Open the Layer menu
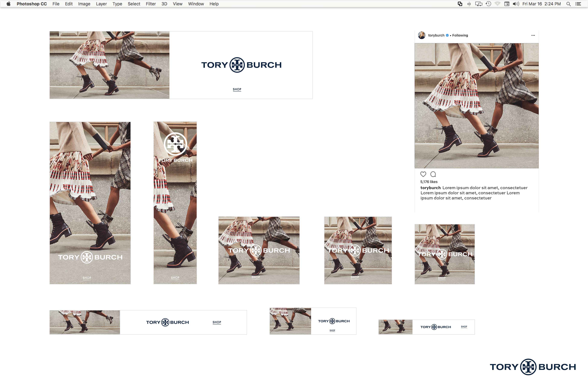Viewport: 588px width, 387px height. click(x=101, y=4)
